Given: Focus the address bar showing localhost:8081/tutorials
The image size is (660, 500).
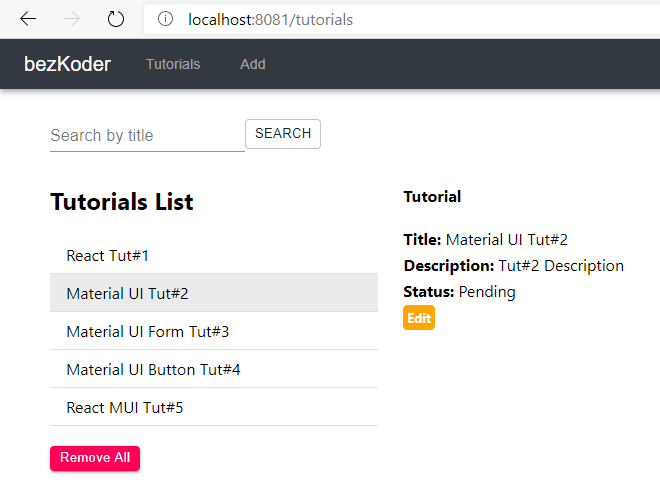Looking at the screenshot, I should 402,19.
